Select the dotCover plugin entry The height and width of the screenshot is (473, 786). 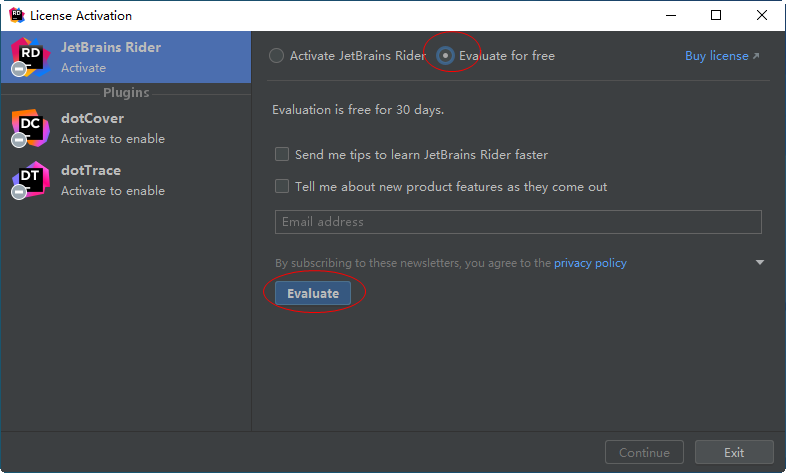(x=126, y=128)
